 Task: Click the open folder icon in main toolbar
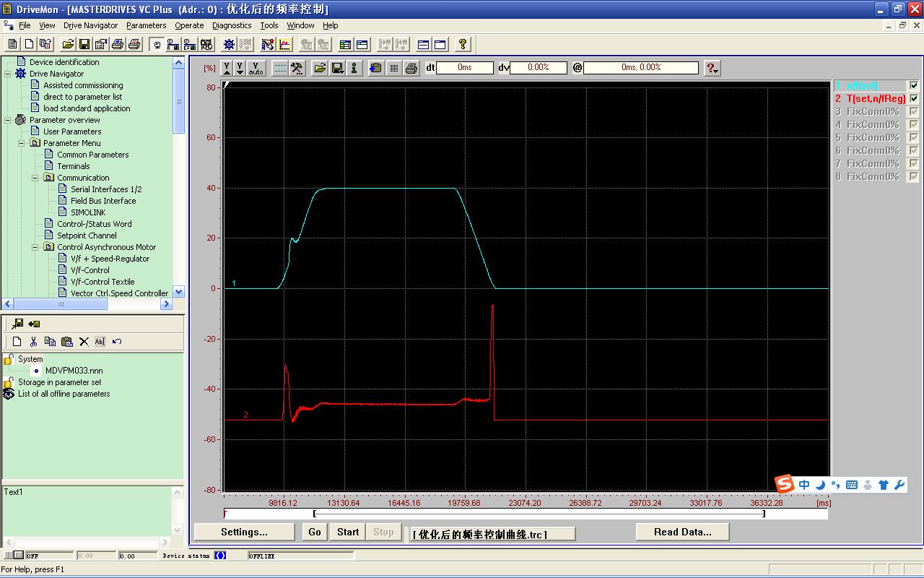(68, 44)
